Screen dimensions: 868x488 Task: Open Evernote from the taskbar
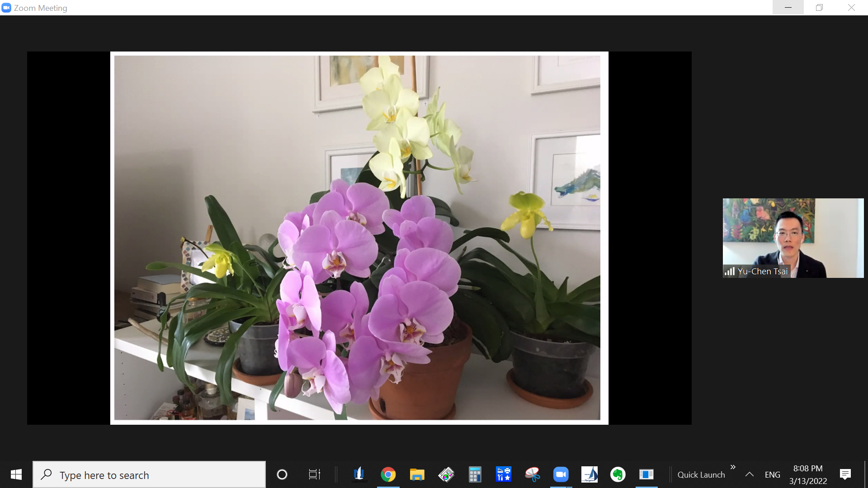(618, 474)
